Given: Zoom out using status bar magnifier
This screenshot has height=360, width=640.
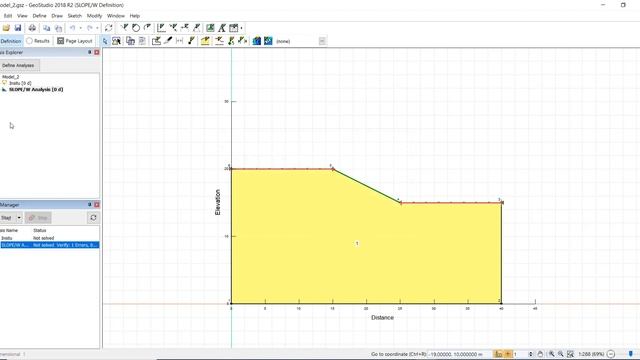Looking at the screenshot, I should click(x=561, y=354).
